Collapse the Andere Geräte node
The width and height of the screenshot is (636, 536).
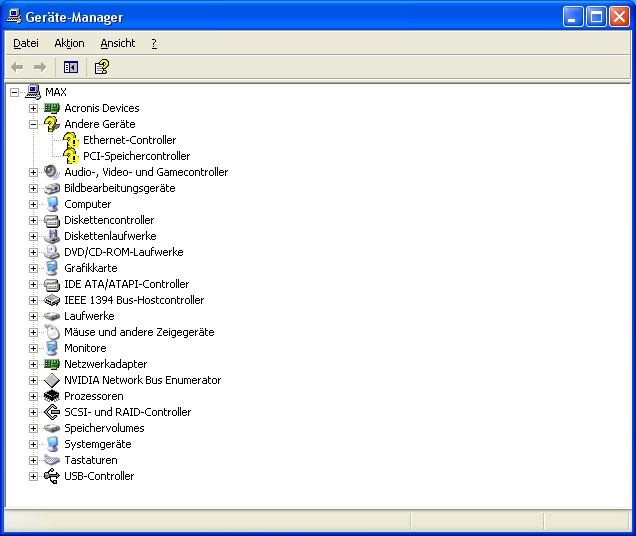coord(33,124)
